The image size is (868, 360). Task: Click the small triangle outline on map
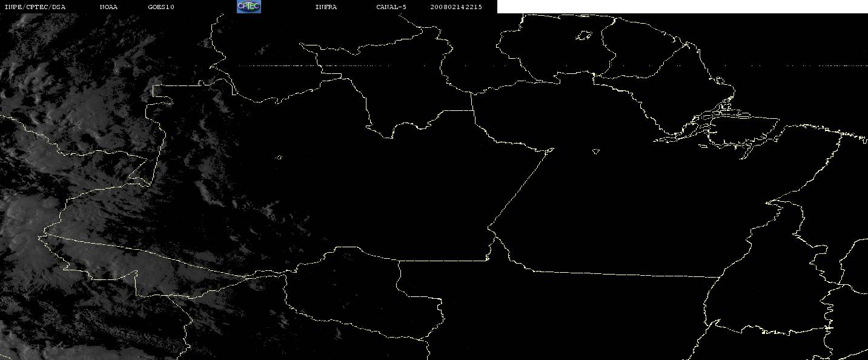pyautogui.click(x=596, y=152)
